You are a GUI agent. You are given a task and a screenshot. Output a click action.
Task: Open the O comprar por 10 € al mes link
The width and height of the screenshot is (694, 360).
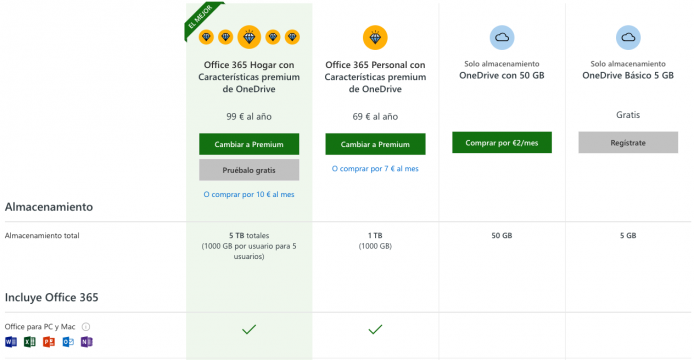point(249,194)
